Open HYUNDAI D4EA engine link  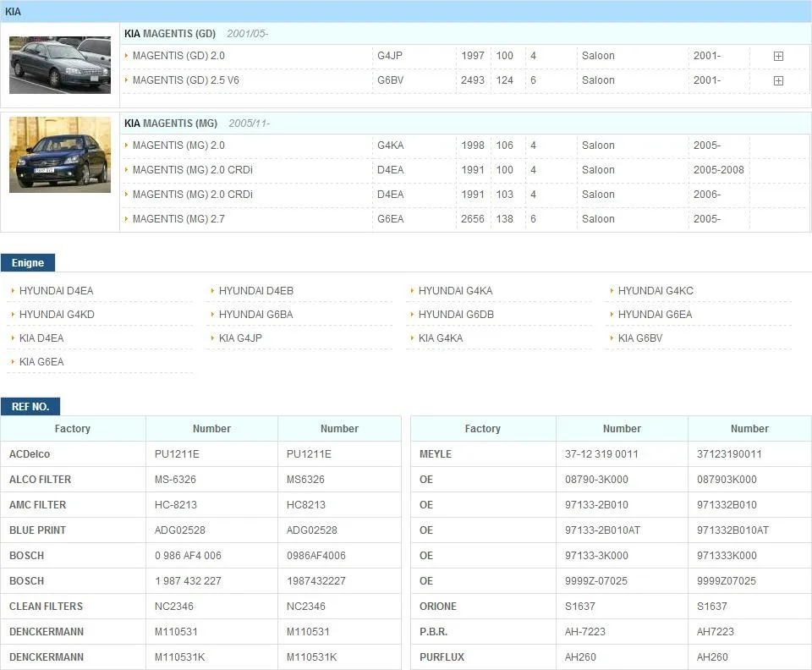(x=57, y=291)
